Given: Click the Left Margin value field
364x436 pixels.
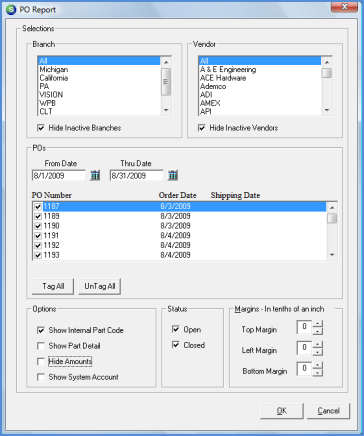Looking at the screenshot, I should 304,348.
